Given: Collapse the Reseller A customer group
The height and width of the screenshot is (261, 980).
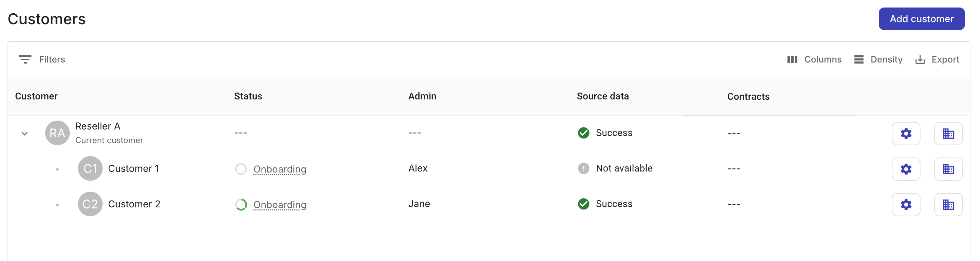Looking at the screenshot, I should [24, 133].
